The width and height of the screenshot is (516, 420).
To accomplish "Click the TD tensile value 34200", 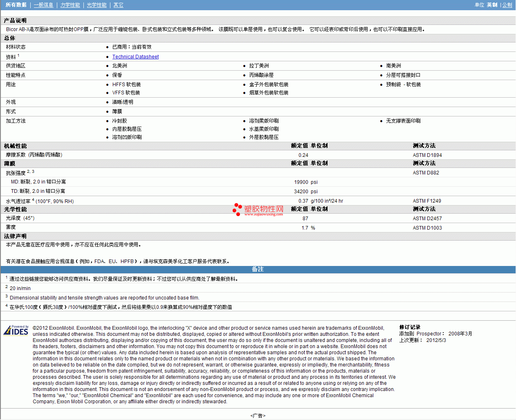I will pyautogui.click(x=301, y=192).
